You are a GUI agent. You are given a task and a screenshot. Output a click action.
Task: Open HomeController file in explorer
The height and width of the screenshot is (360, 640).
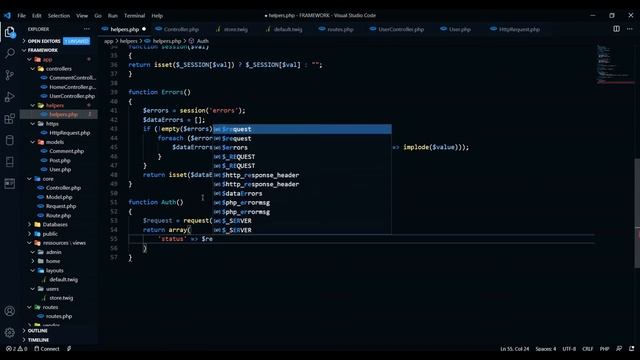point(72,87)
